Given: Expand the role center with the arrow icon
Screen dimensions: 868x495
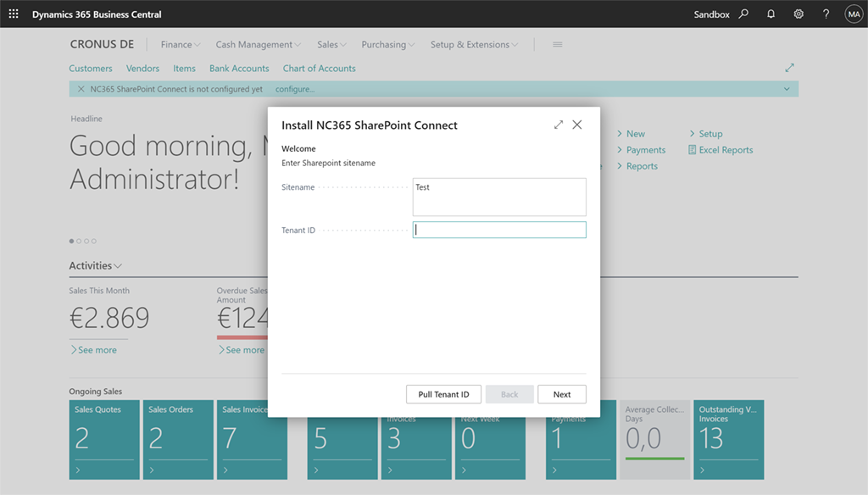Looking at the screenshot, I should click(789, 68).
